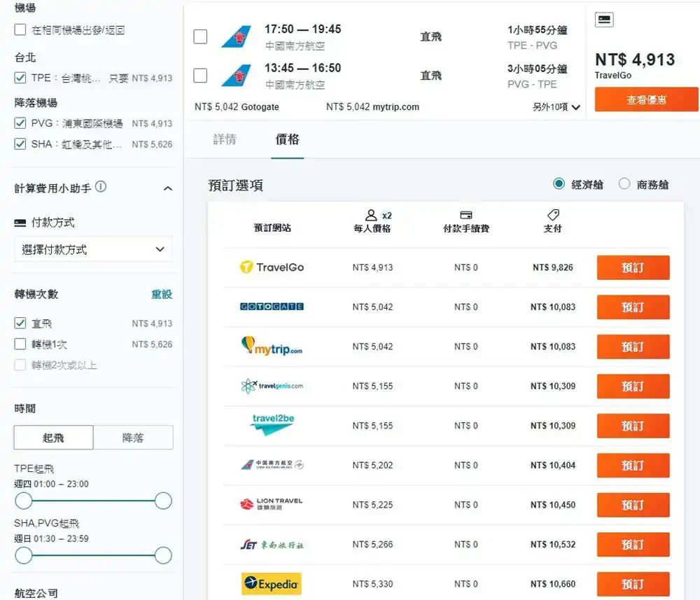Click 預訂 for Gotogate
The image size is (700, 600).
tap(633, 307)
